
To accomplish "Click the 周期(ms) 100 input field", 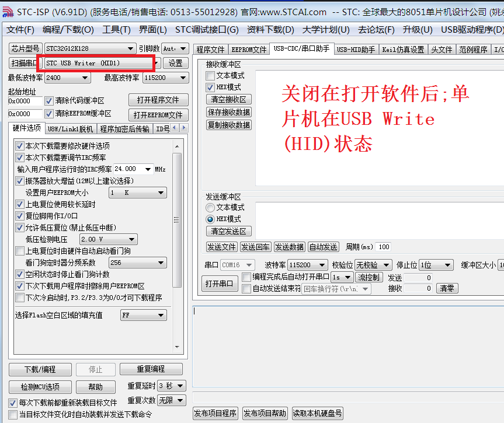I will point(383,247).
